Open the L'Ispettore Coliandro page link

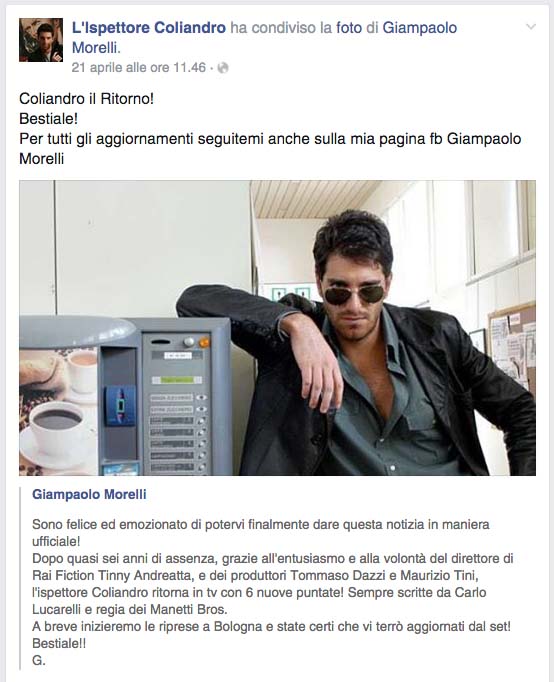[x=149, y=28]
